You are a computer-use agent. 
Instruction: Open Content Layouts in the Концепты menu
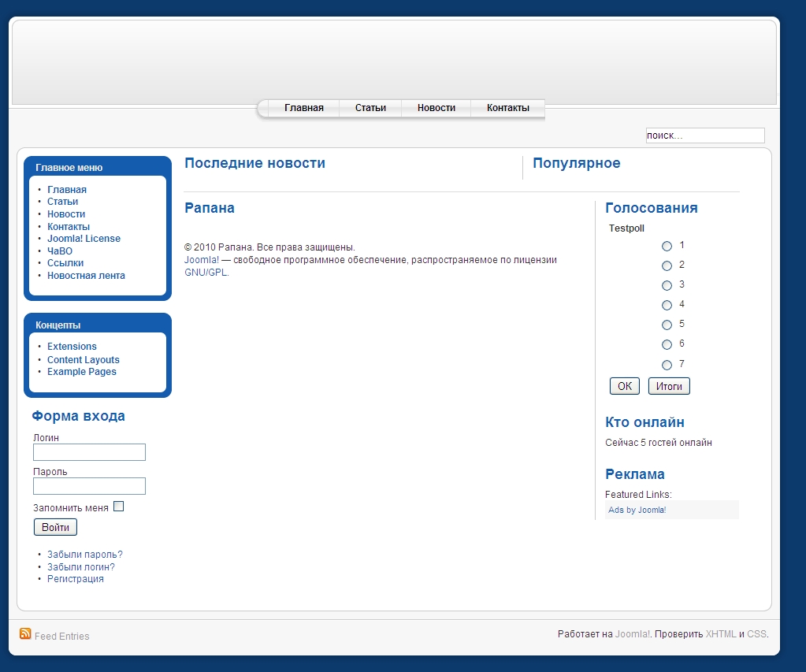pos(84,360)
